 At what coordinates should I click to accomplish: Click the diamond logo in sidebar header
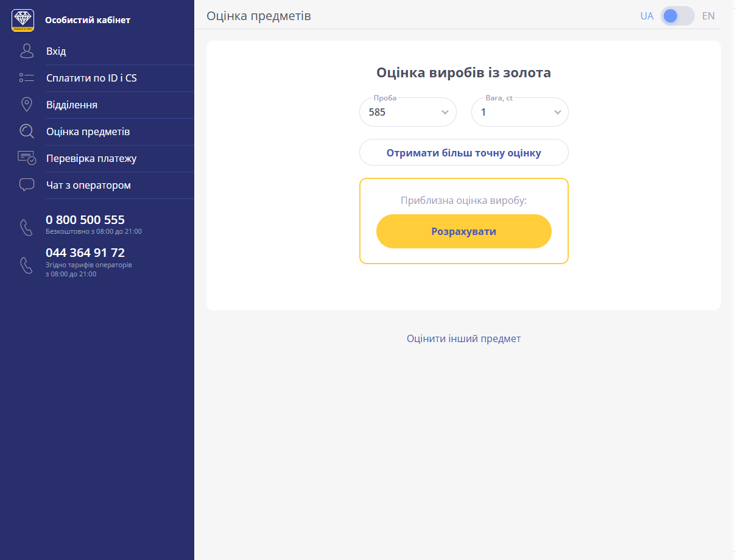pyautogui.click(x=23, y=20)
